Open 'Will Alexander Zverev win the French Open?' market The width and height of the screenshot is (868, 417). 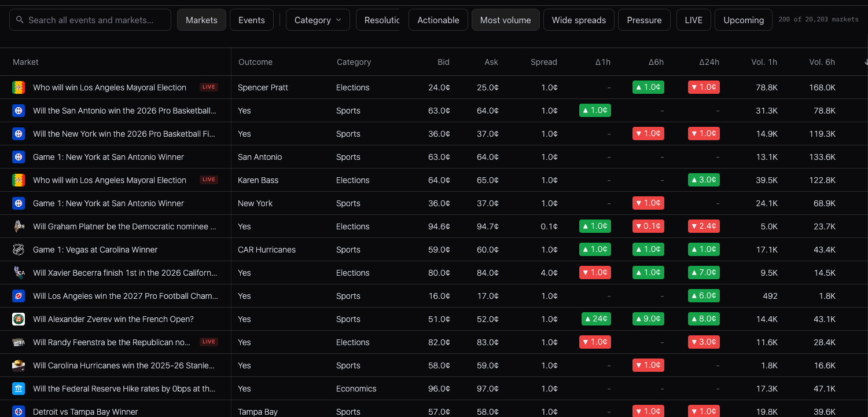coord(113,319)
